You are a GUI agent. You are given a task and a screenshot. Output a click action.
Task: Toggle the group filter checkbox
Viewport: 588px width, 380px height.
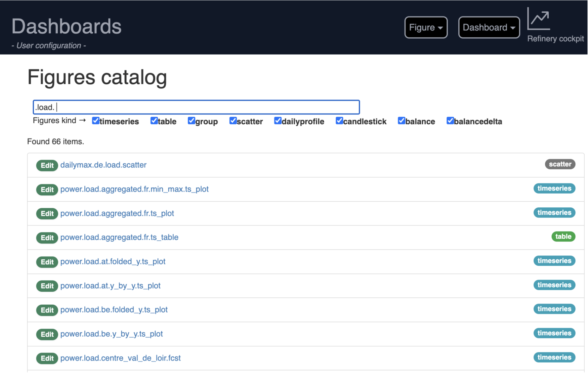click(192, 121)
